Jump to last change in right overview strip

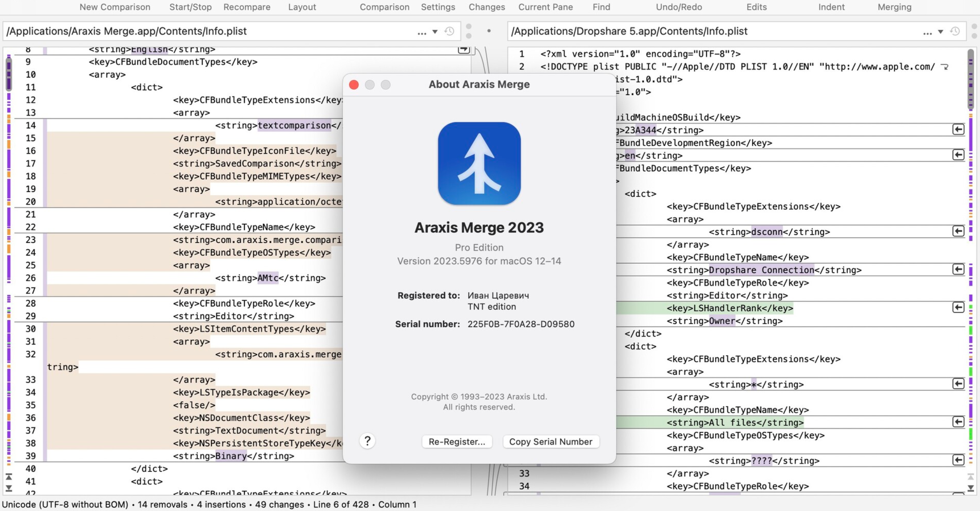971,488
